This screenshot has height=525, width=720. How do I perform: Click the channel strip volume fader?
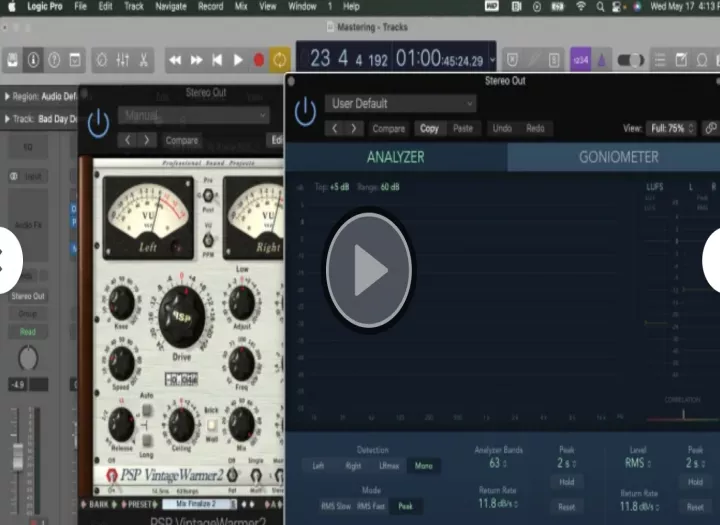tap(17, 456)
